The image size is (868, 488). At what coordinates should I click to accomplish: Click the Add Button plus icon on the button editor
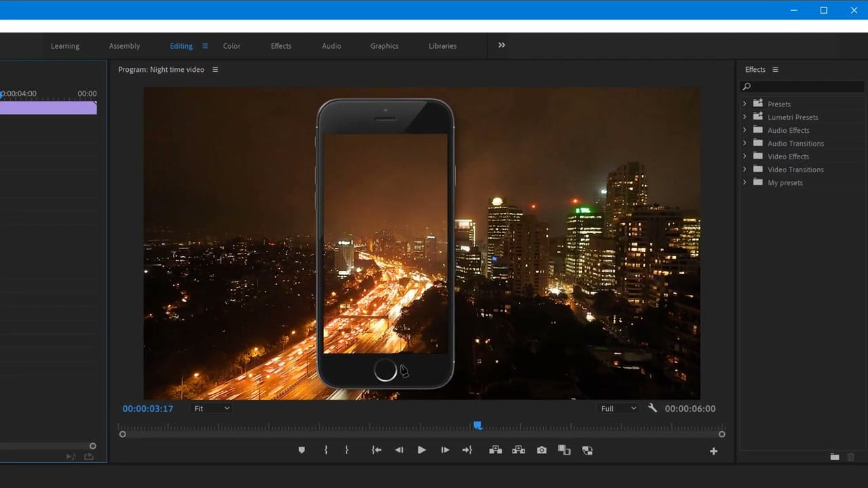713,450
